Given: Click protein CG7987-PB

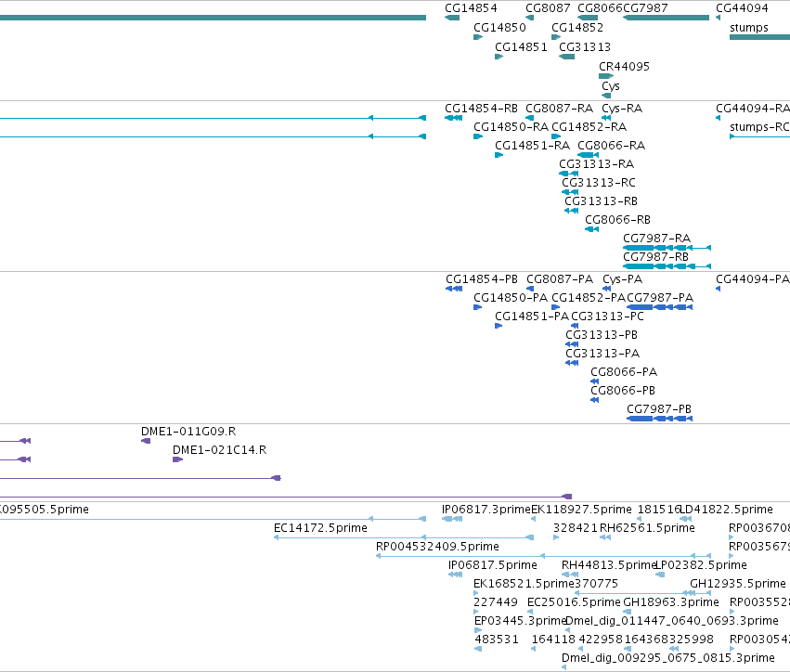Looking at the screenshot, I should (x=660, y=419).
